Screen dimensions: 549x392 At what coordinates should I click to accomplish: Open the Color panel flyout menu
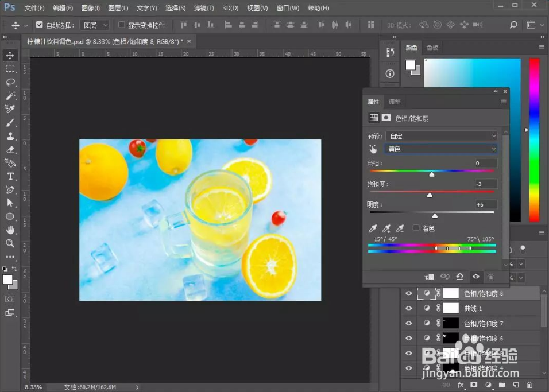542,47
